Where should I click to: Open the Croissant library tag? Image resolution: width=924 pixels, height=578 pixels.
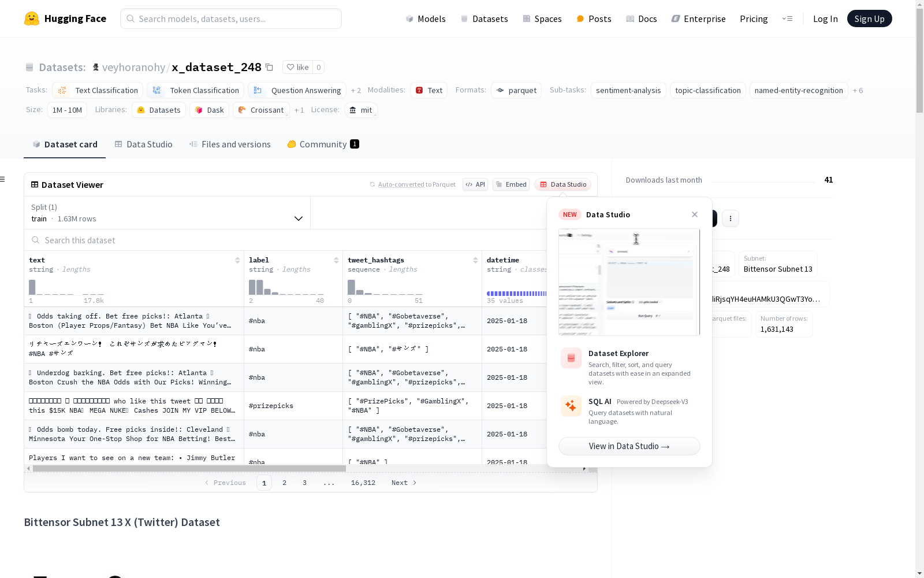click(261, 110)
